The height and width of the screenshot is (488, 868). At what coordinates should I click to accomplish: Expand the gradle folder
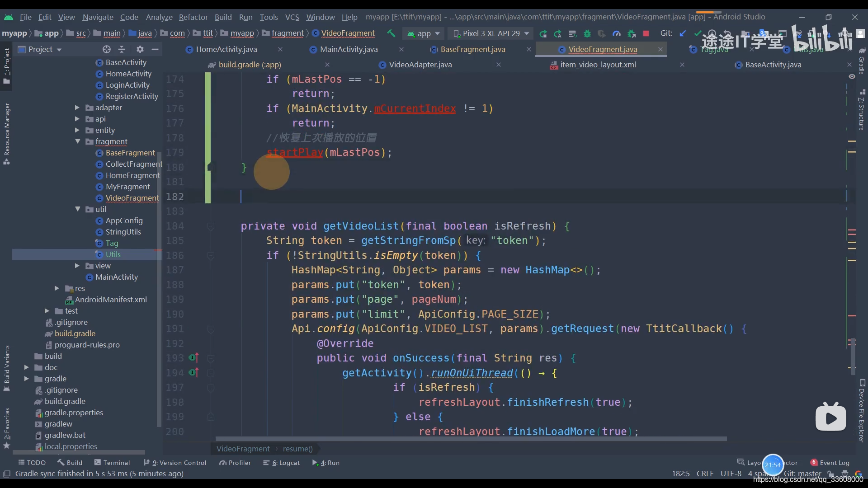pyautogui.click(x=26, y=379)
